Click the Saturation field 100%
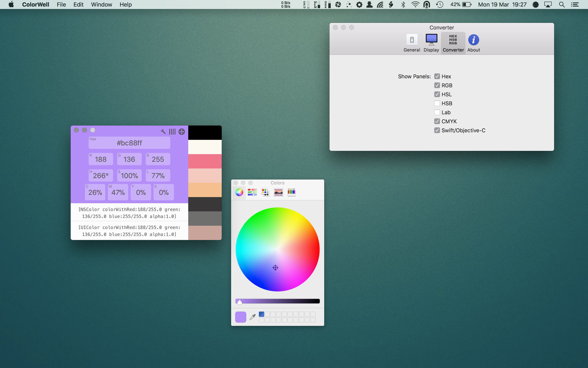The height and width of the screenshot is (368, 588). (x=129, y=176)
